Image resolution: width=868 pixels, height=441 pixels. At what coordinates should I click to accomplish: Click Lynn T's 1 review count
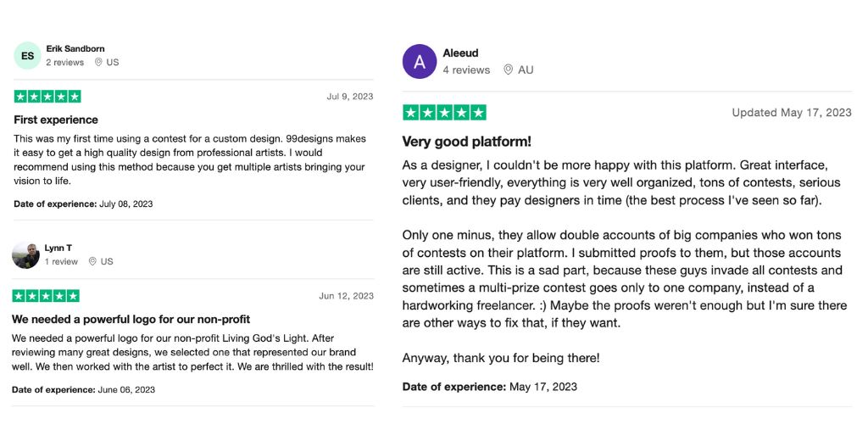pyautogui.click(x=61, y=262)
